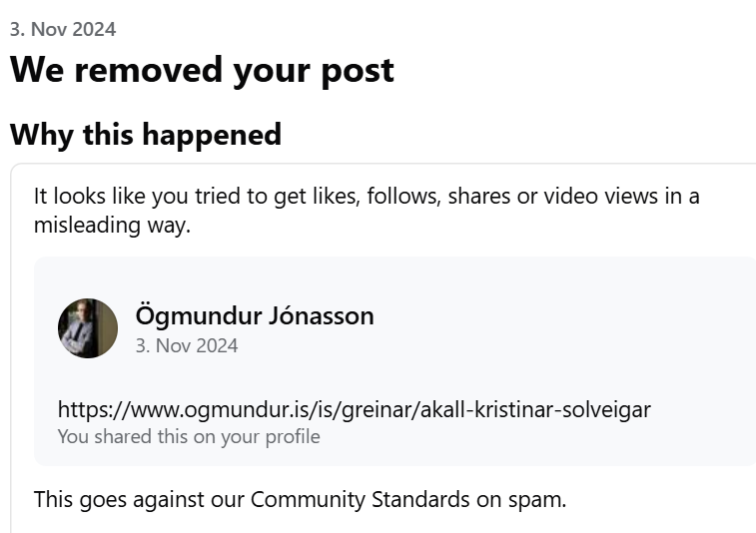Select the "We removed your post" heading

pyautogui.click(x=202, y=71)
